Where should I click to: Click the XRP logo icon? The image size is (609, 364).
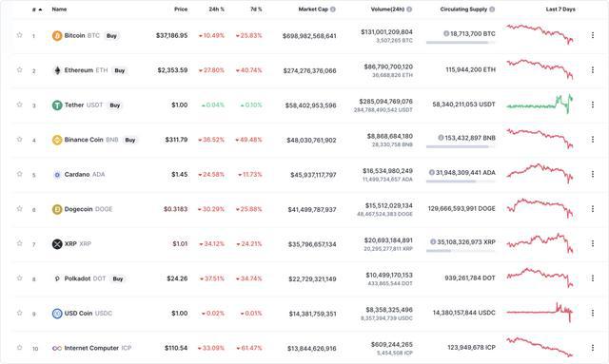pyautogui.click(x=57, y=244)
